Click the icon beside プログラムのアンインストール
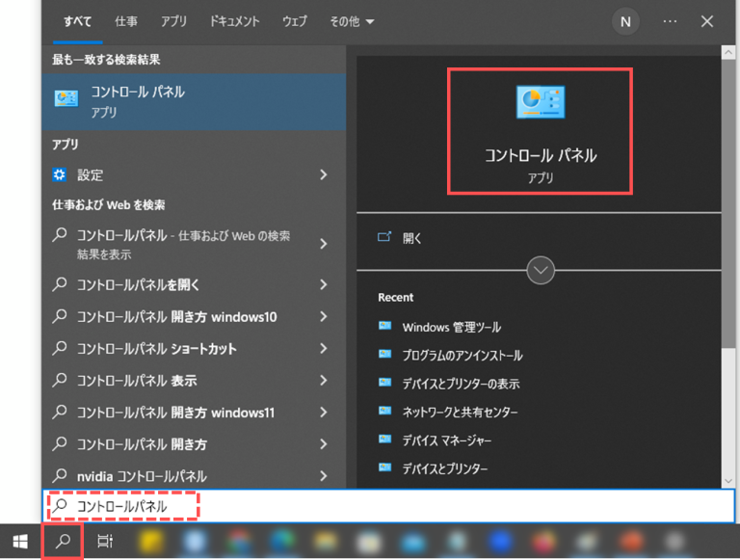Viewport: 740px width, 560px height. pyautogui.click(x=385, y=354)
